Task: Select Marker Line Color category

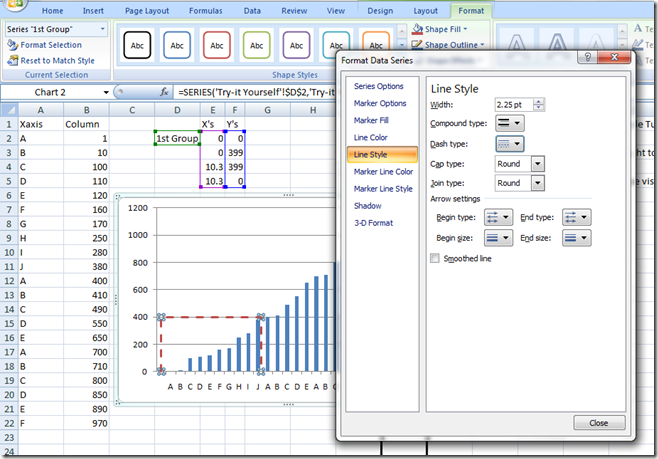Action: point(383,172)
